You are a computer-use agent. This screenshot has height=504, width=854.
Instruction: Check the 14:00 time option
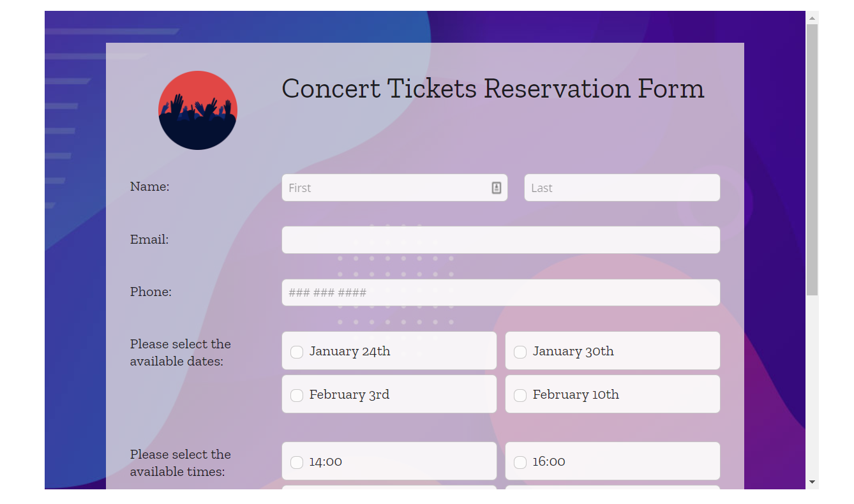pyautogui.click(x=297, y=463)
